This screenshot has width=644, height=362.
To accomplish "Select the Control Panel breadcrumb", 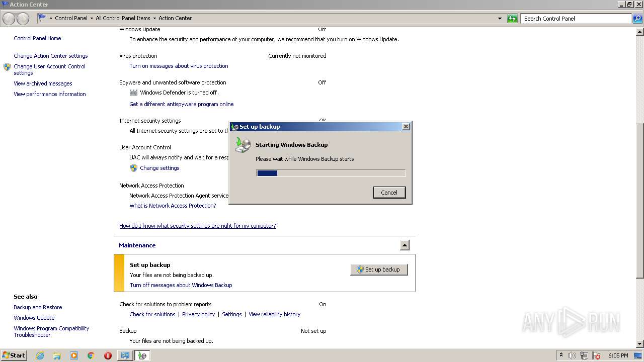I will click(71, 18).
